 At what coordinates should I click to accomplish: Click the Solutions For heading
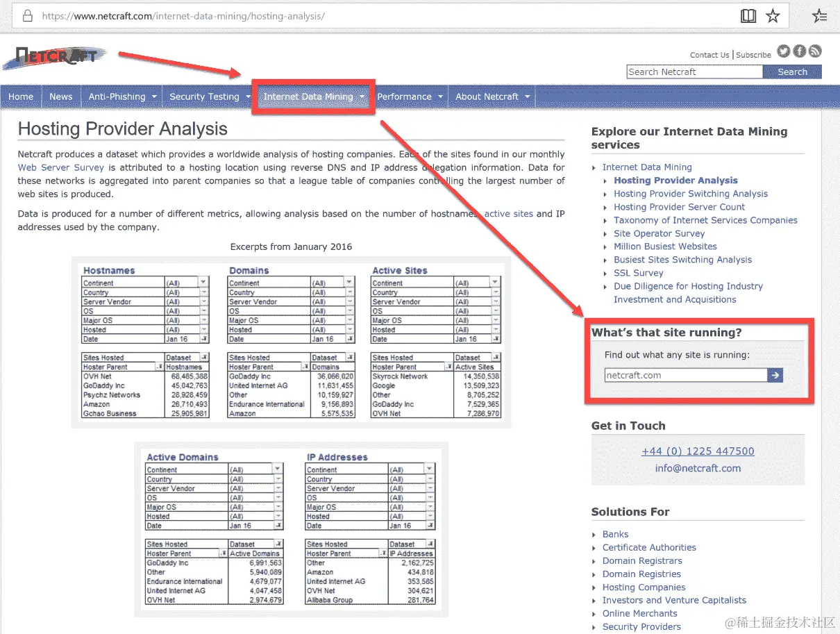(x=630, y=512)
